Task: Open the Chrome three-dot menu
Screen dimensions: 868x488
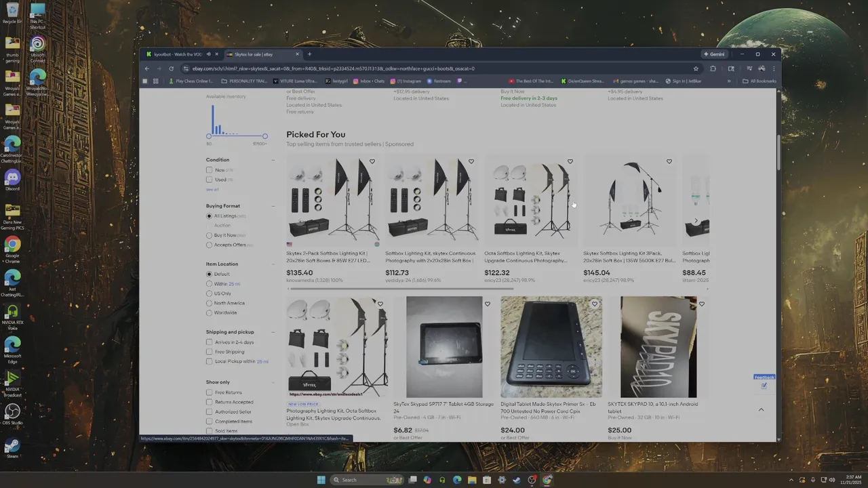Action: pyautogui.click(x=774, y=68)
